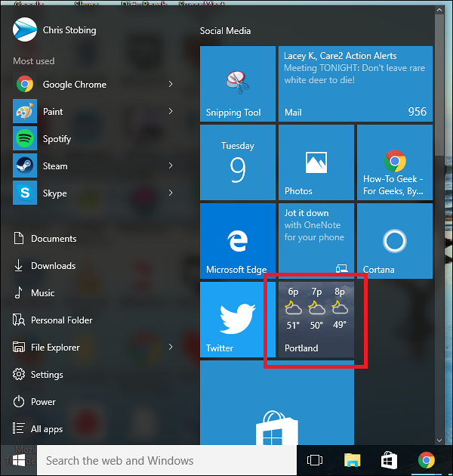The width and height of the screenshot is (453, 476).
Task: Expand Skype jump list arrow
Action: pos(171,193)
